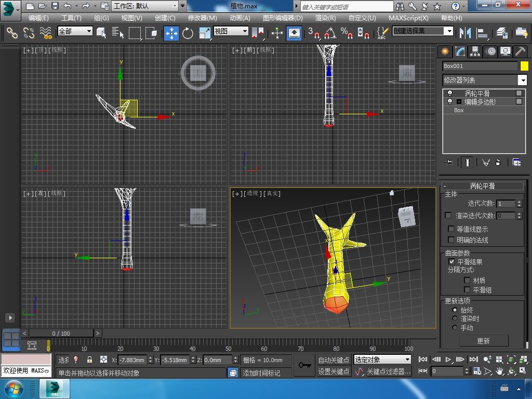Toggle the Percent Snap button
The image size is (532, 399).
(x=347, y=33)
